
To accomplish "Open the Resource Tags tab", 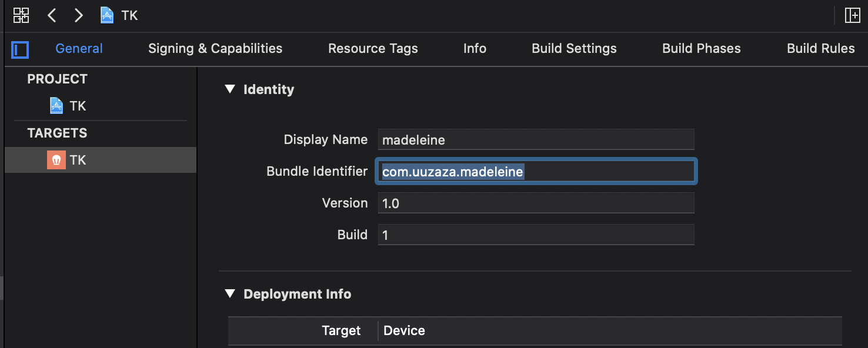I will 373,49.
